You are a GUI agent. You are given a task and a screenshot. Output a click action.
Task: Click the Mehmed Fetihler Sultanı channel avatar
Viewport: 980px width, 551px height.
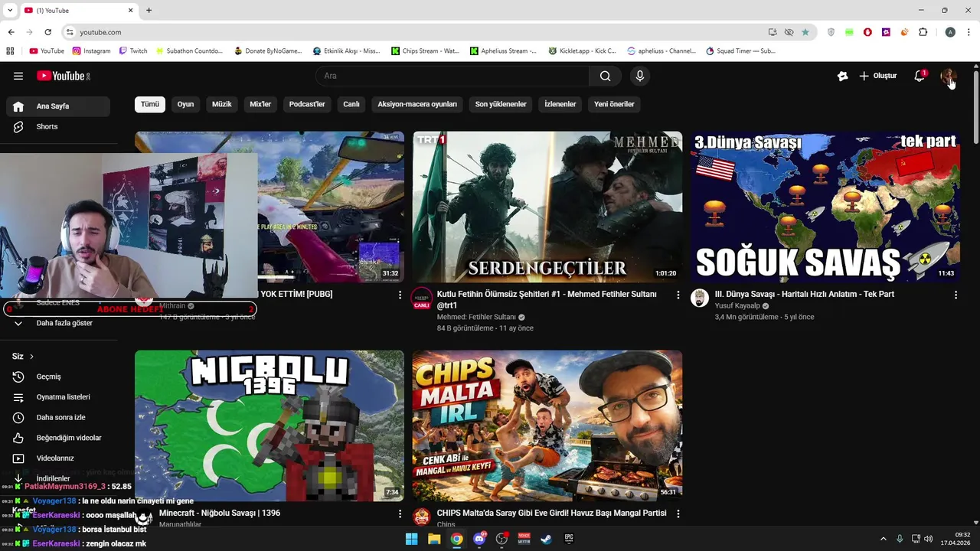(x=422, y=298)
